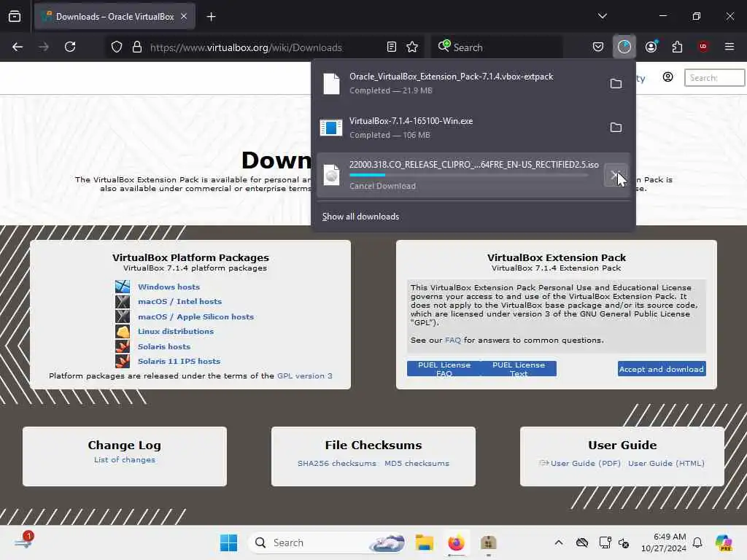Toggle reader view icon in address bar

click(x=392, y=47)
